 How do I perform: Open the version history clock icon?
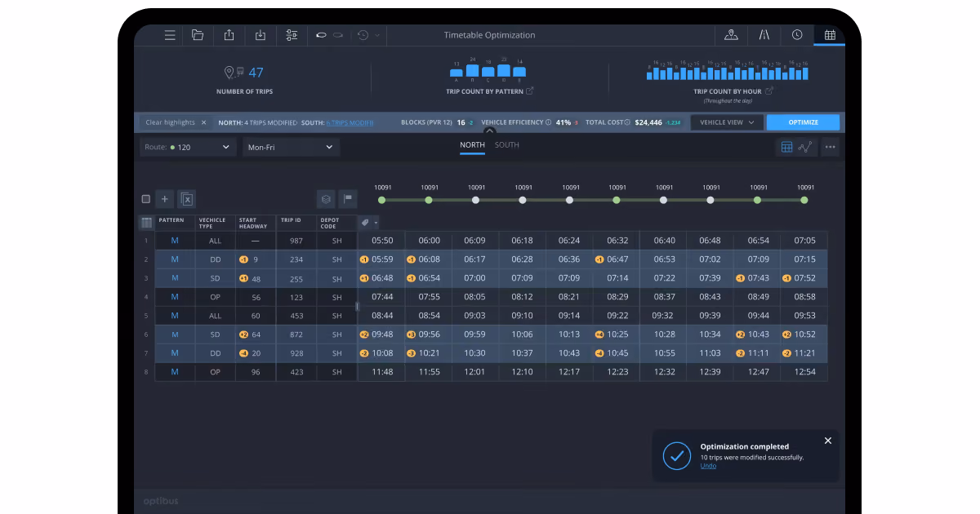coord(363,35)
